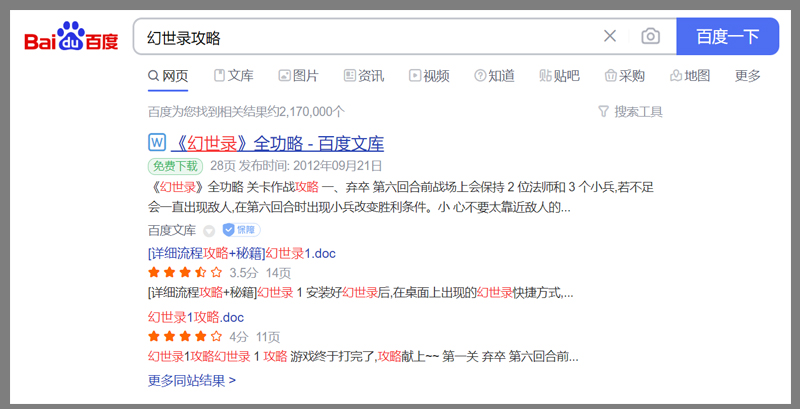800x409 pixels.
Task: Switch to the 文库 tab
Action: 234,76
